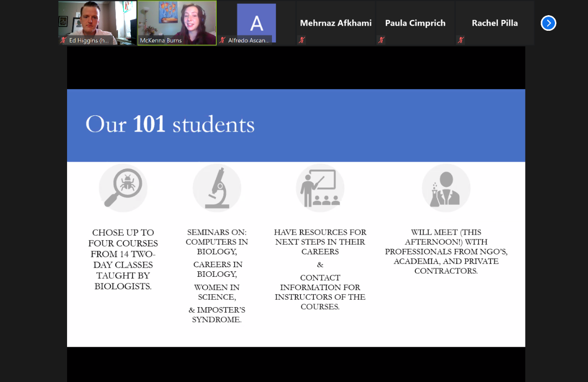Click "HAVE RESOURCES FOR NEXT STEPS" text
This screenshot has width=588, height=382.
click(320, 242)
